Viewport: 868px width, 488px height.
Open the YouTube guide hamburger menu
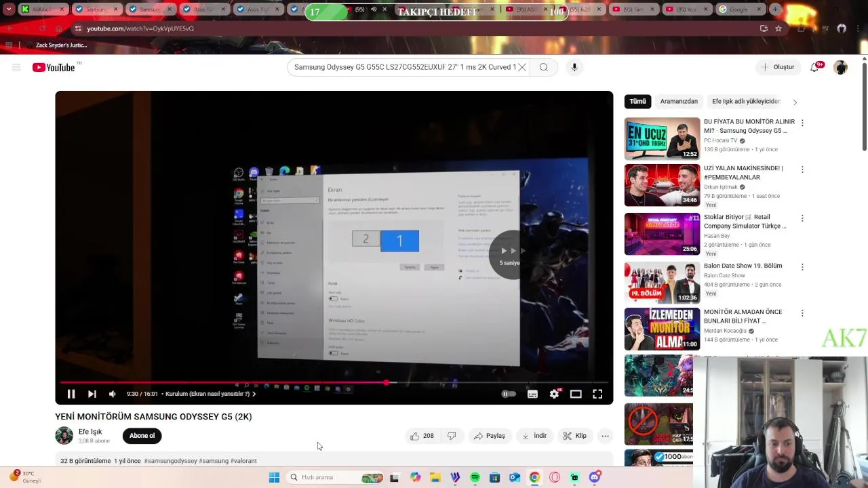click(16, 67)
